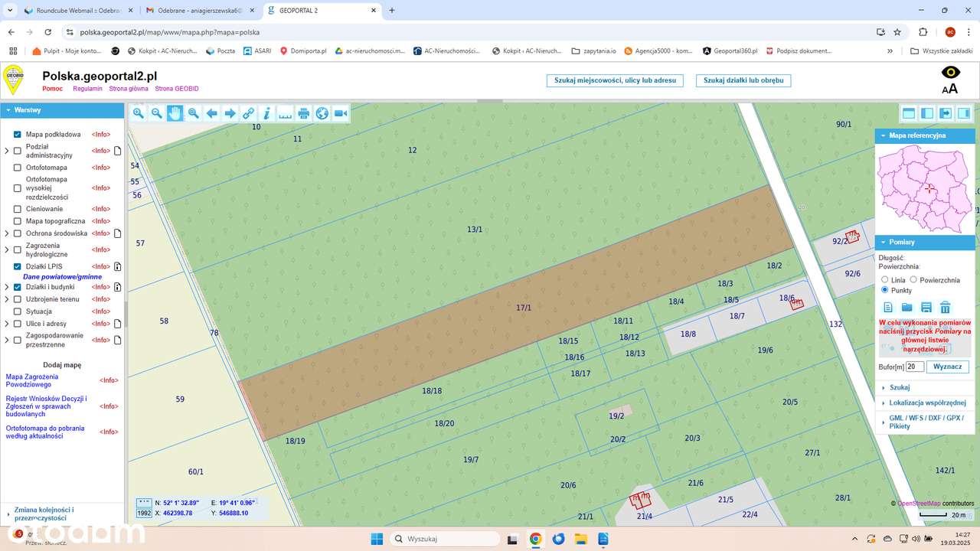Collapse the Warstwy panel header
This screenshot has width=980, height=551.
point(62,110)
